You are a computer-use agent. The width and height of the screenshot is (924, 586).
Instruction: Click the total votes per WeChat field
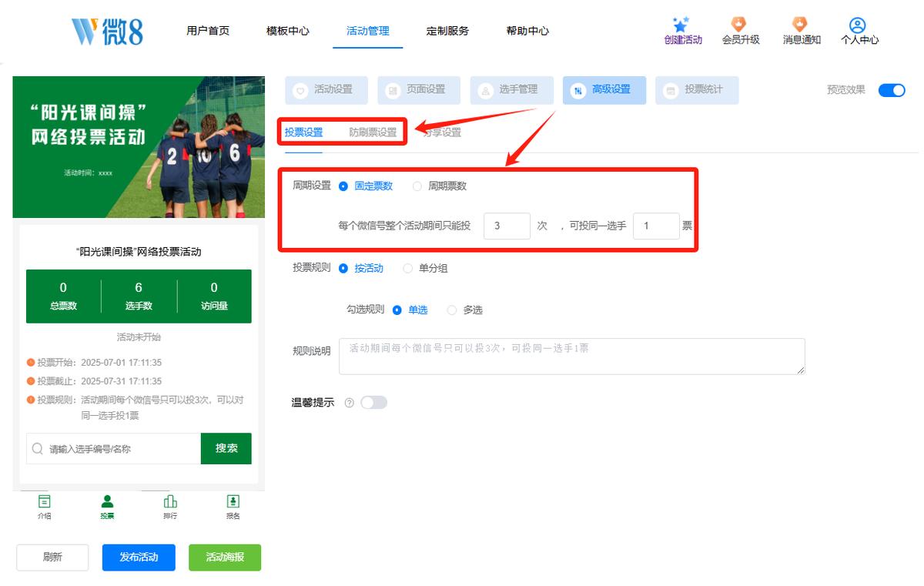click(507, 226)
